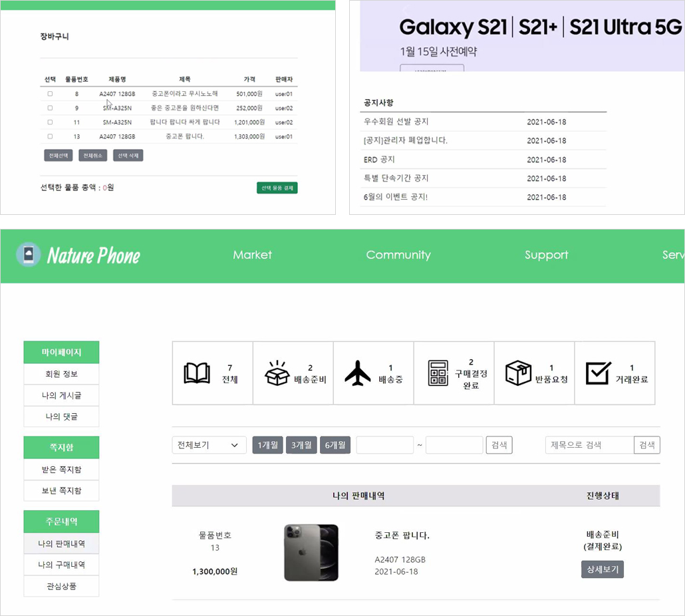Image resolution: width=685 pixels, height=616 pixels.
Task: Click the calculator 구매결정 완료 icon
Action: point(438,373)
